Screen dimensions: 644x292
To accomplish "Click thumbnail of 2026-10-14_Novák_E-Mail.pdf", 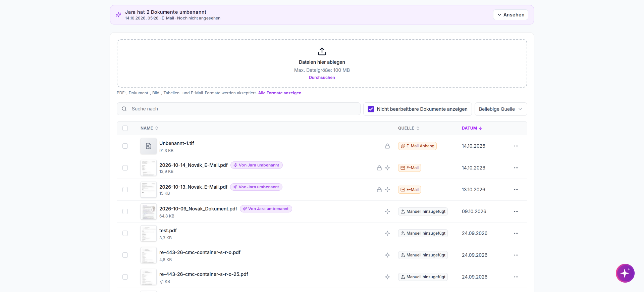I will click(x=149, y=168).
